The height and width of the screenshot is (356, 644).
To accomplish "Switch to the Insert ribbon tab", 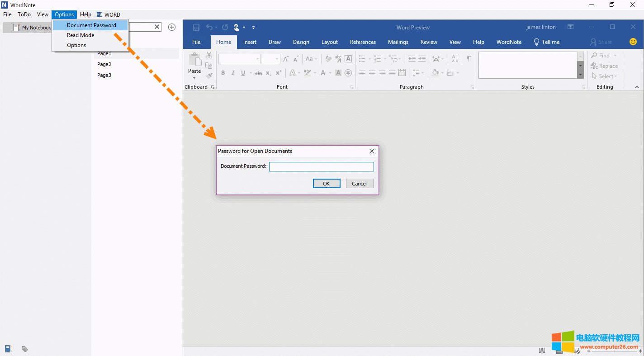I will (x=250, y=42).
